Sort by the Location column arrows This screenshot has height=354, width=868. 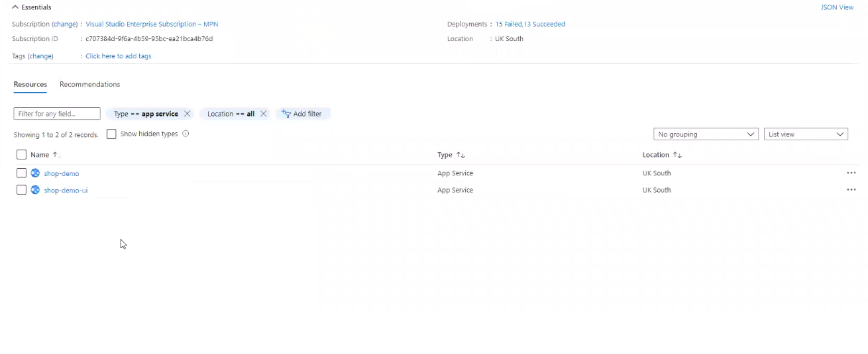click(677, 155)
